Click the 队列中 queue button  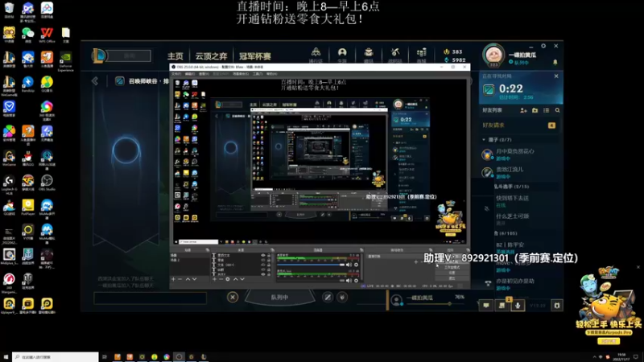click(279, 297)
